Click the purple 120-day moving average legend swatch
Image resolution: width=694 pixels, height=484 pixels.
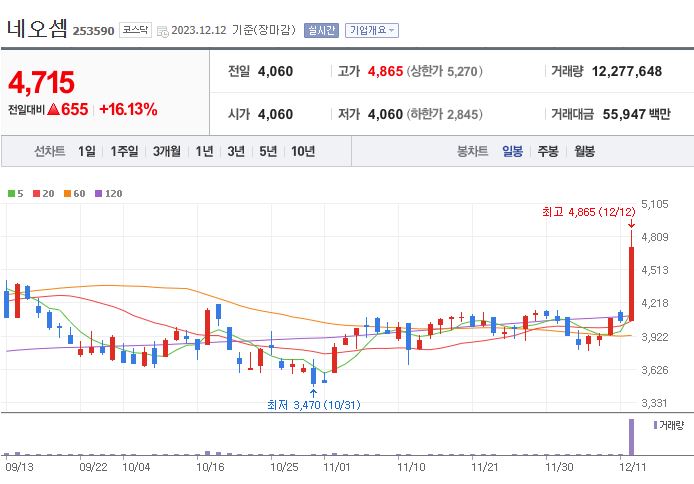[99, 193]
